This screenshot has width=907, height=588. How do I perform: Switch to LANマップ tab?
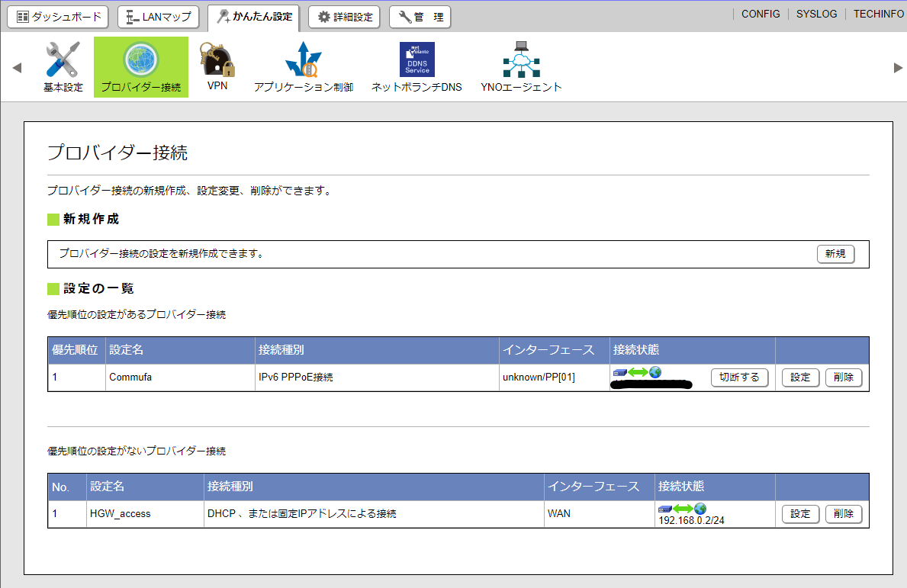coord(159,17)
